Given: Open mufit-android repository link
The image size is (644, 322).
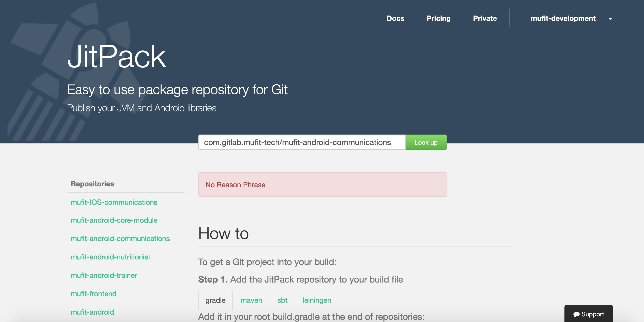Looking at the screenshot, I should 92,312.
